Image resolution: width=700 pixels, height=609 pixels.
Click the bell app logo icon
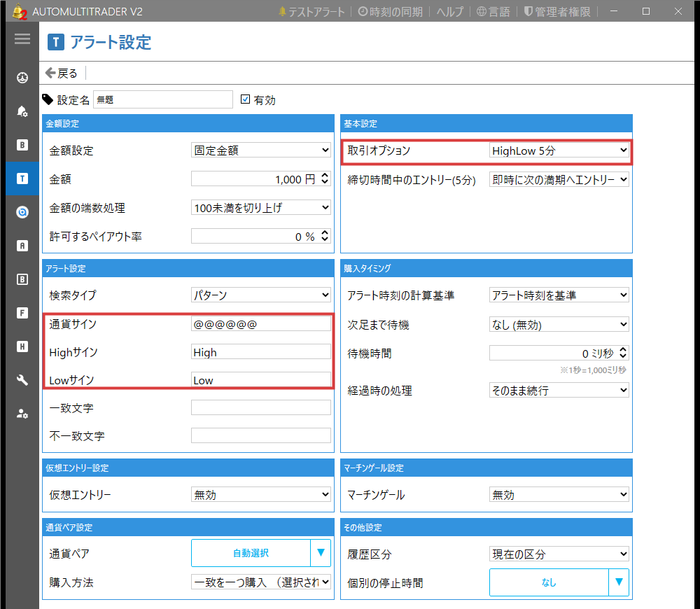tap(19, 11)
